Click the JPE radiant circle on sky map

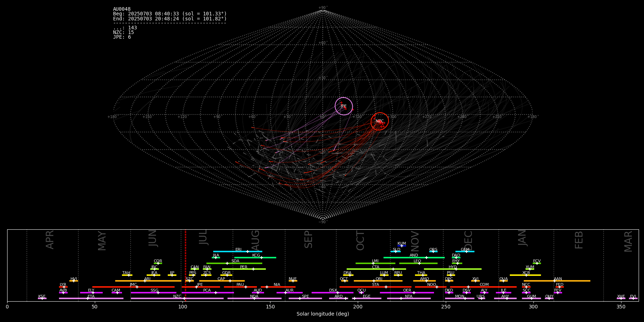tap(343, 106)
